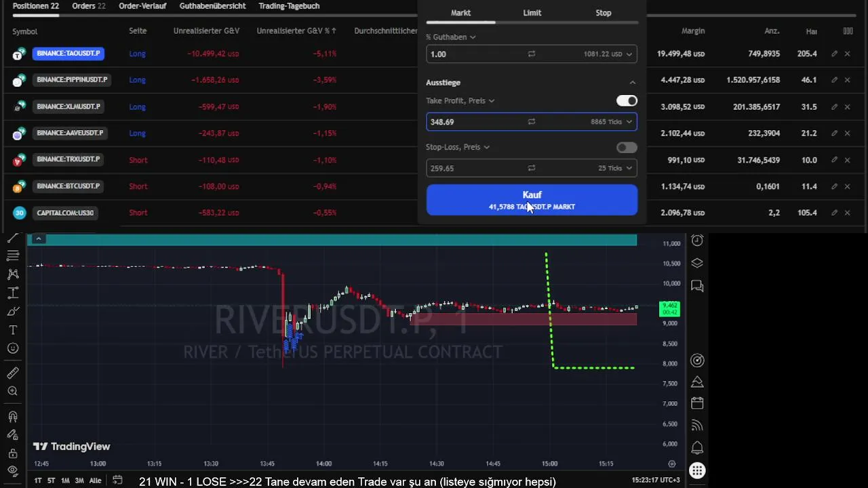Switch to the Markt order tab
Image resolution: width=868 pixels, height=488 pixels.
(460, 13)
